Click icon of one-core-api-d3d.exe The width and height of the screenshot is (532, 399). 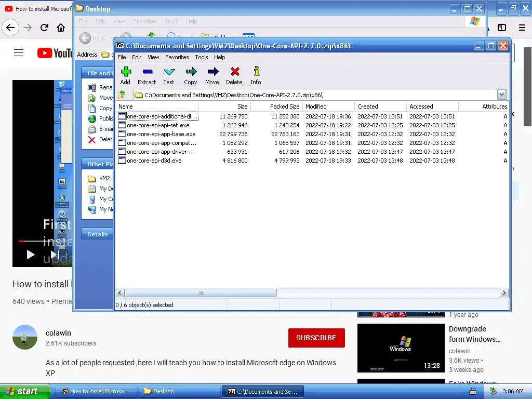click(122, 161)
